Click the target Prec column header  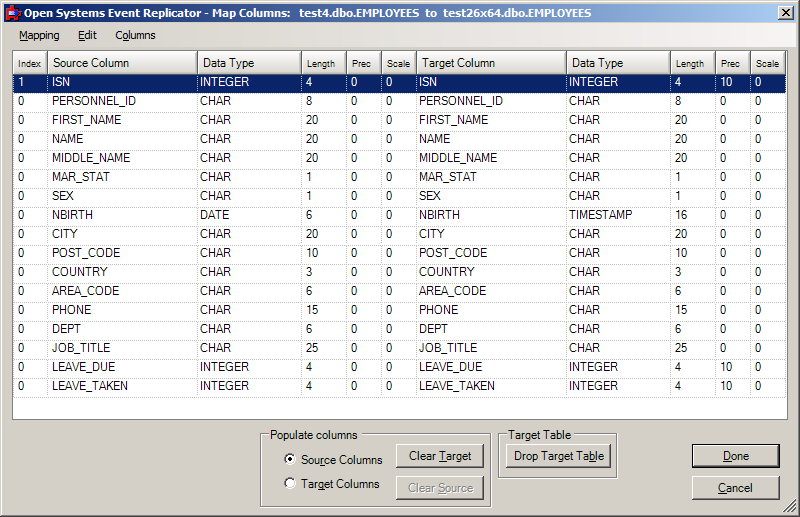733,63
